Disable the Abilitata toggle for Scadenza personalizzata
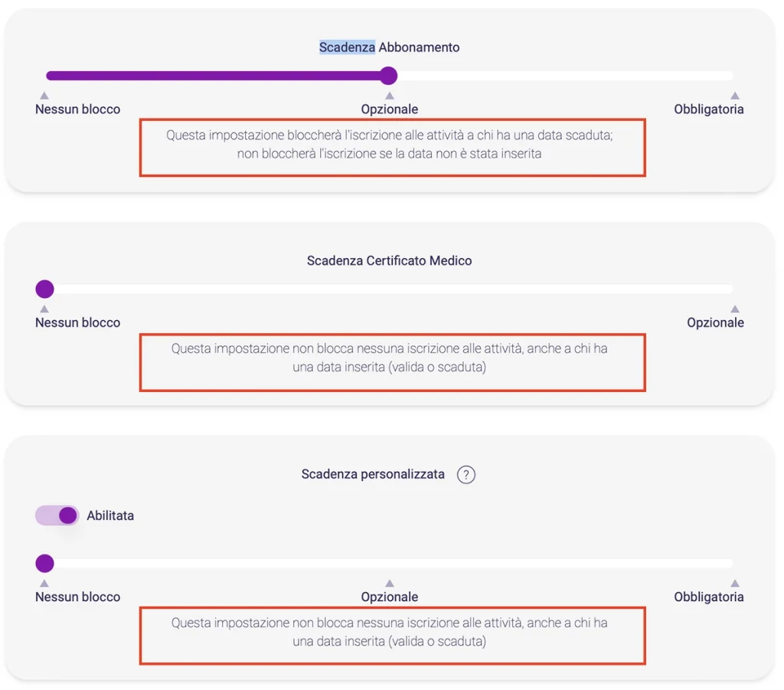Image resolution: width=784 pixels, height=690 pixels. (57, 515)
